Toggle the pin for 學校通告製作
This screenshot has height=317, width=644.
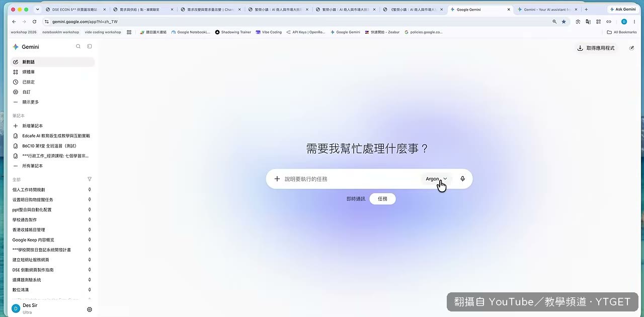coord(90,220)
